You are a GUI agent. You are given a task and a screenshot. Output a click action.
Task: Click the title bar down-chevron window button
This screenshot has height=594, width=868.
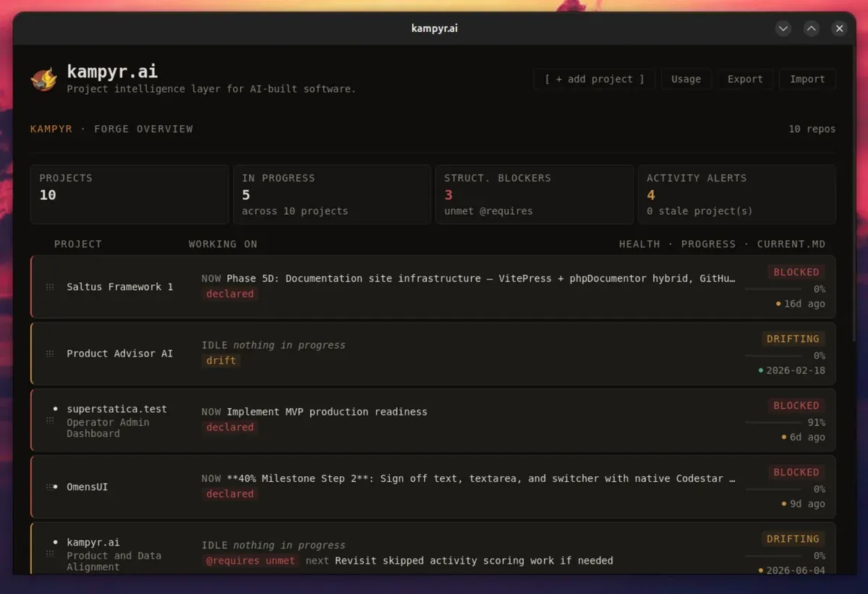coord(783,28)
